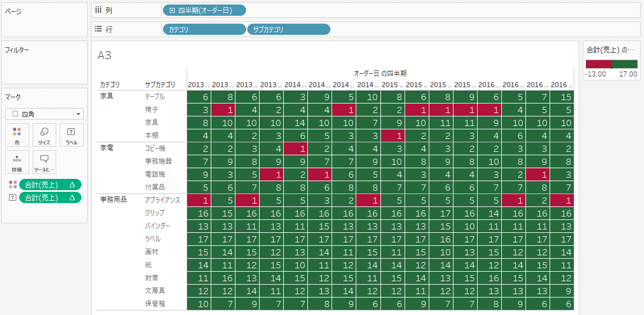Select the カテゴリ pill on rows shelf
The width and height of the screenshot is (644, 315).
click(x=204, y=29)
